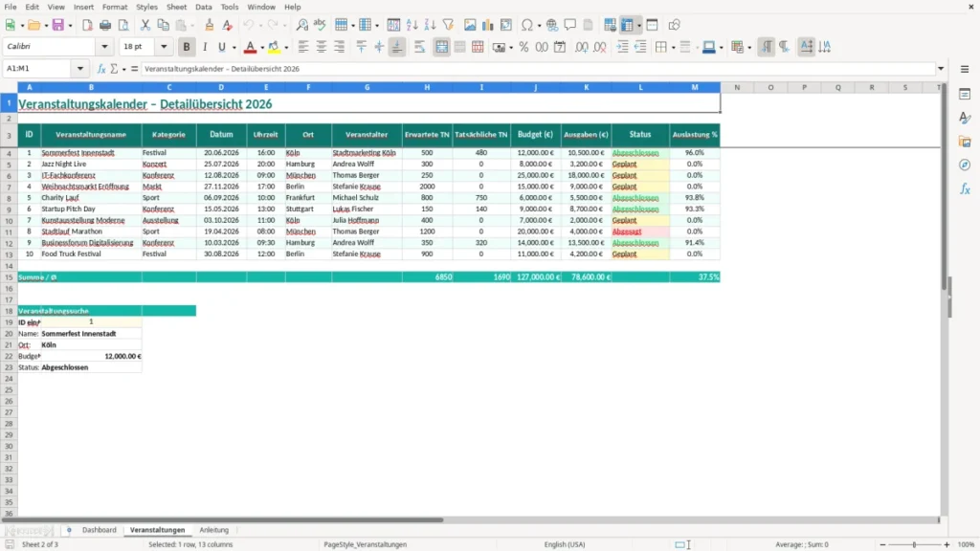
Task: Select the Veranstaltungen sheet tab
Action: [x=158, y=530]
